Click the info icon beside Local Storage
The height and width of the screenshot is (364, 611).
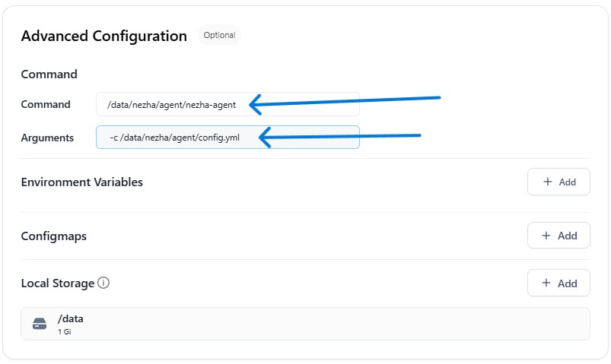[x=103, y=283]
